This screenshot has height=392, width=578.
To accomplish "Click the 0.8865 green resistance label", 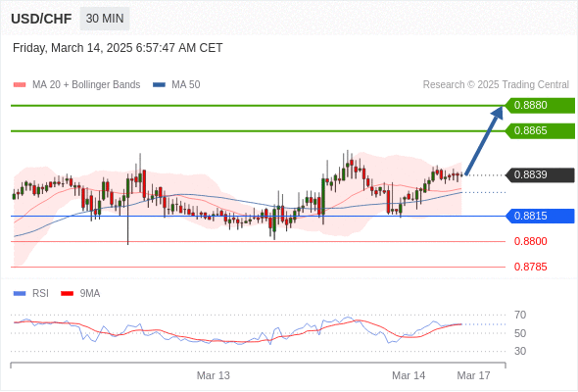I will coord(540,131).
